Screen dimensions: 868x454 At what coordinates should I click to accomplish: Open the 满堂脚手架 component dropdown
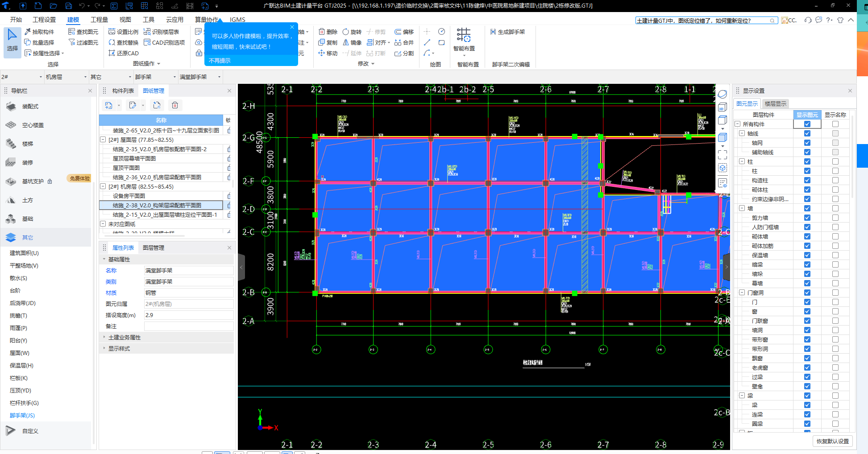point(200,77)
